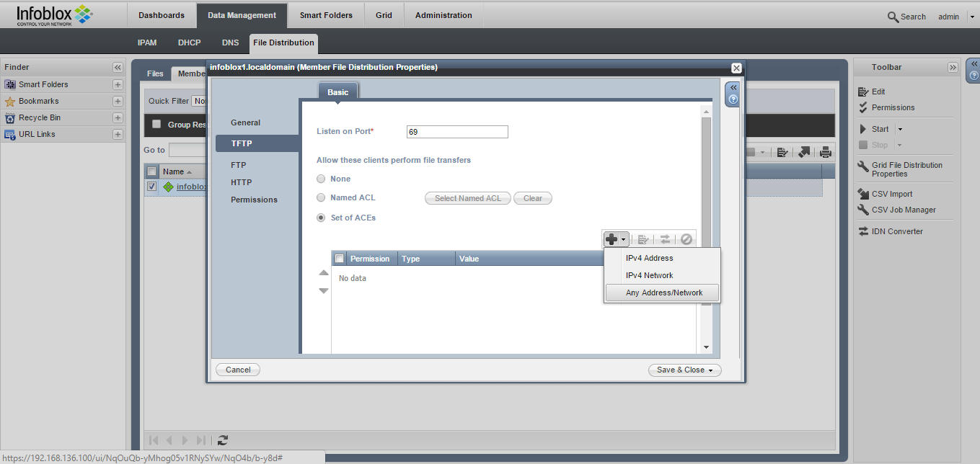
Task: Click the Cancel button
Action: 238,370
